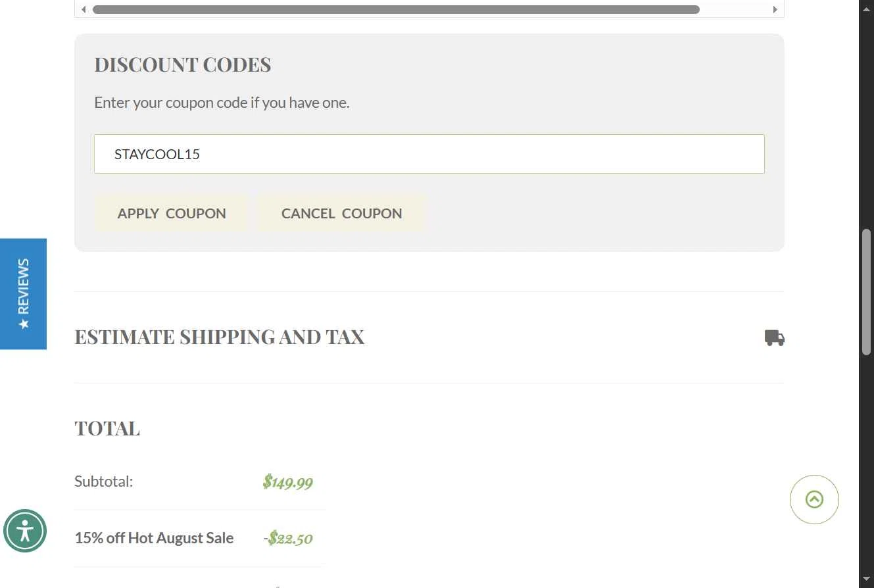Click the horizontal scrollbar right arrow
This screenshot has height=588, width=874.
click(x=775, y=10)
